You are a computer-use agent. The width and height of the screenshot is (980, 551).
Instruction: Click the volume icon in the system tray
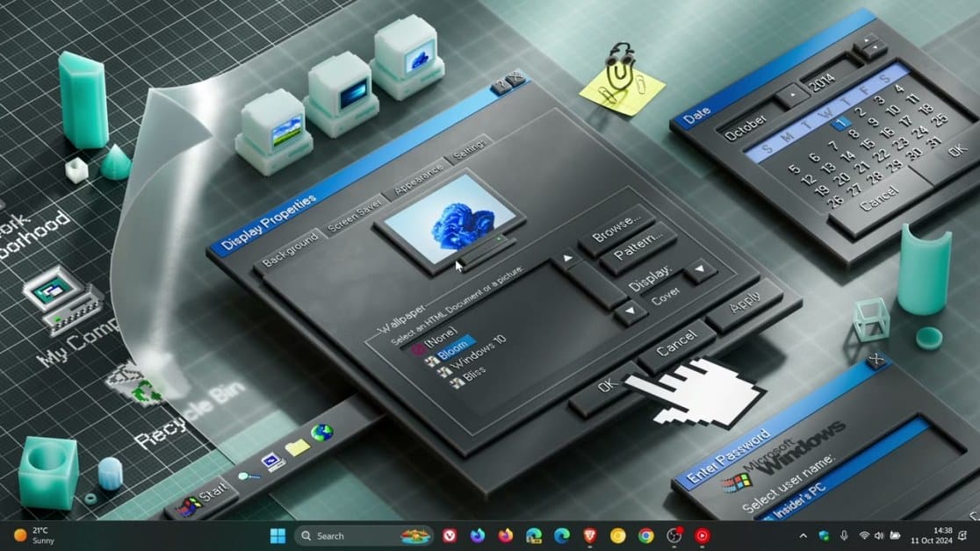coord(879,535)
